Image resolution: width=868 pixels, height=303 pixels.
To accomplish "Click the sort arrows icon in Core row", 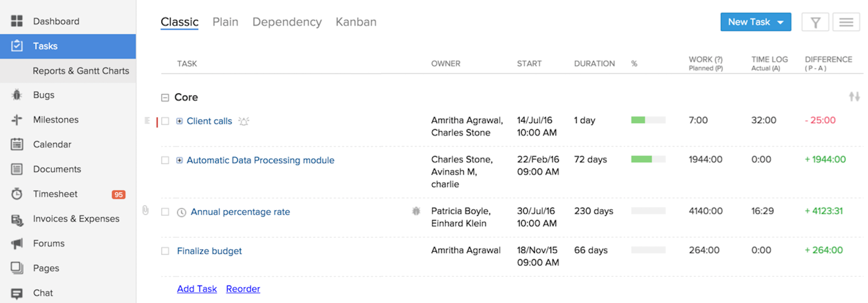I will pyautogui.click(x=854, y=97).
